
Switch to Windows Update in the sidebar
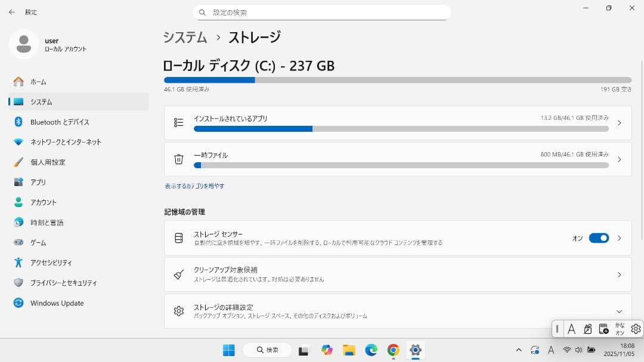tap(57, 303)
